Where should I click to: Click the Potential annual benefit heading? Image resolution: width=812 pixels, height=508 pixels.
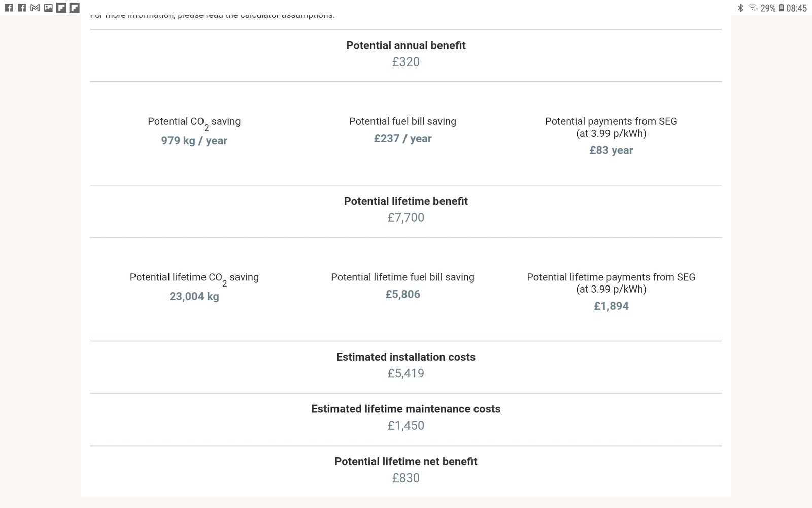406,45
